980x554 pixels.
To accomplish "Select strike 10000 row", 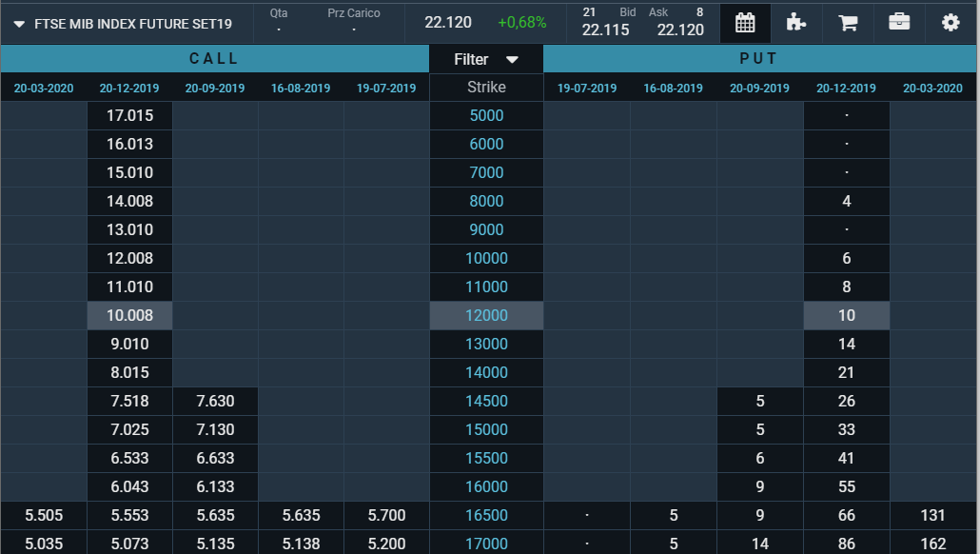I will pos(486,258).
